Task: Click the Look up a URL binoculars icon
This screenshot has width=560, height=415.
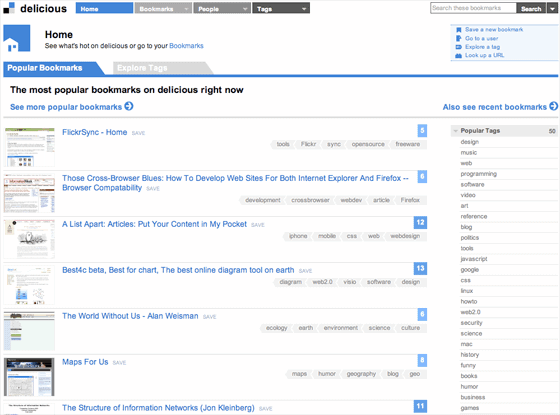Action: tap(459, 55)
